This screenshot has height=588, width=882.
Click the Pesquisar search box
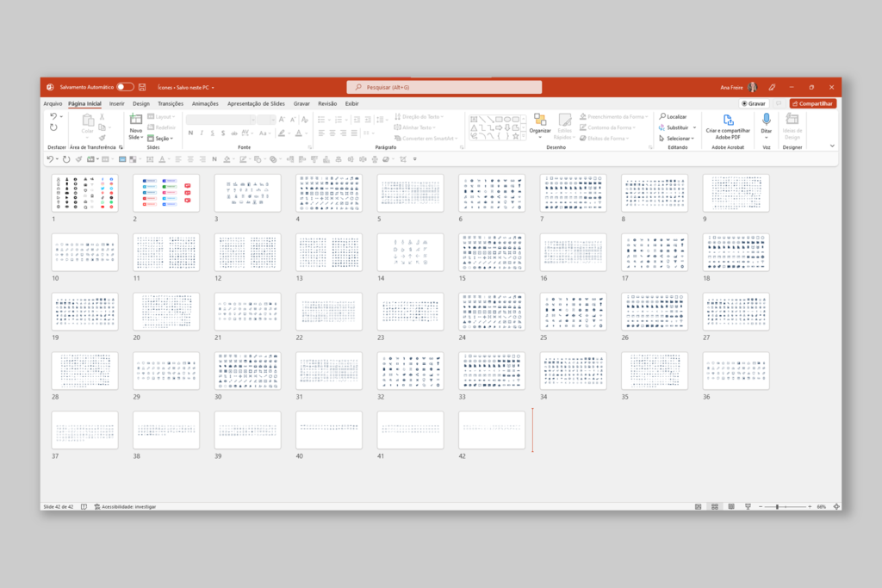pos(444,87)
